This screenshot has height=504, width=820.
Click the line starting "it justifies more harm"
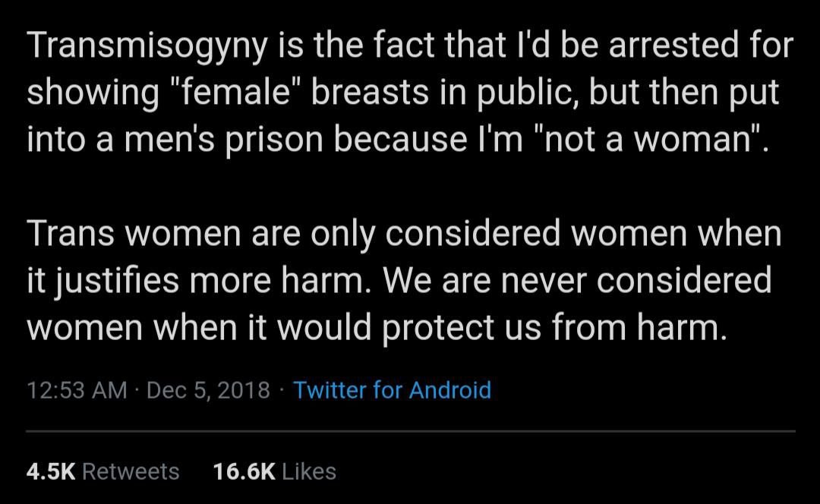[399, 281]
